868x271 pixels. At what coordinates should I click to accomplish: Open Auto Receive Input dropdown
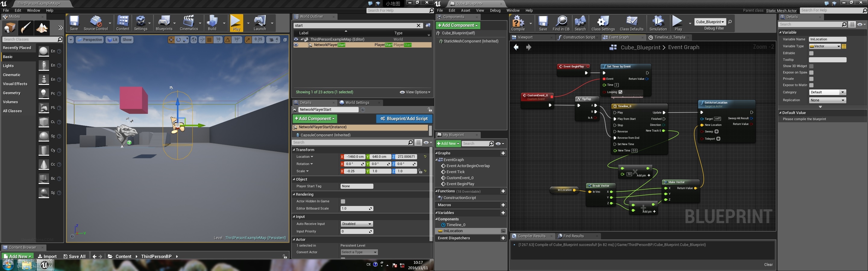coord(357,224)
